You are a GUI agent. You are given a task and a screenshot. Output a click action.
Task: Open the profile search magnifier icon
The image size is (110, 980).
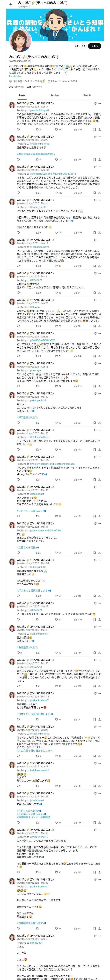(83, 46)
